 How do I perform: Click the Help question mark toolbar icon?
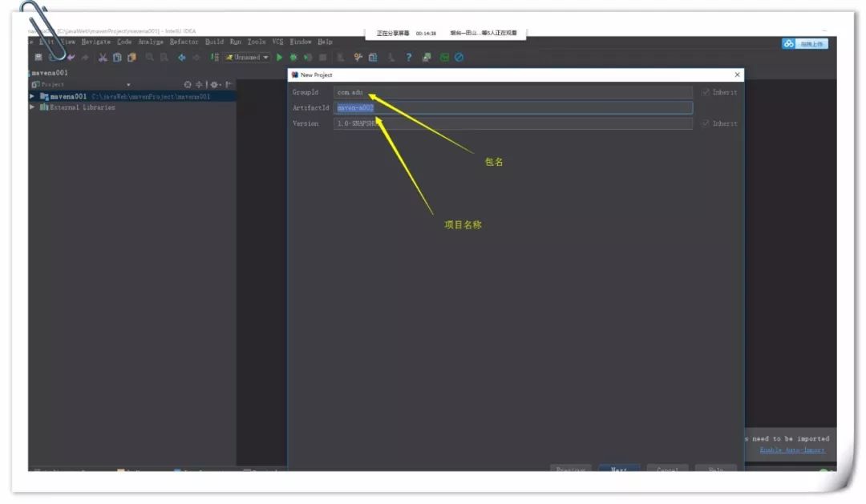[x=408, y=58]
